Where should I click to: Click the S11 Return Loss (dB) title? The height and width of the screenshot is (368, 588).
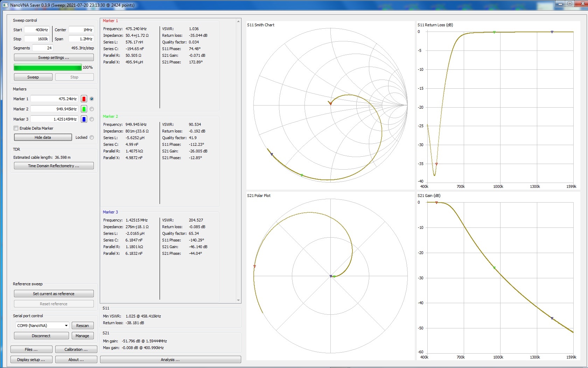click(x=435, y=25)
